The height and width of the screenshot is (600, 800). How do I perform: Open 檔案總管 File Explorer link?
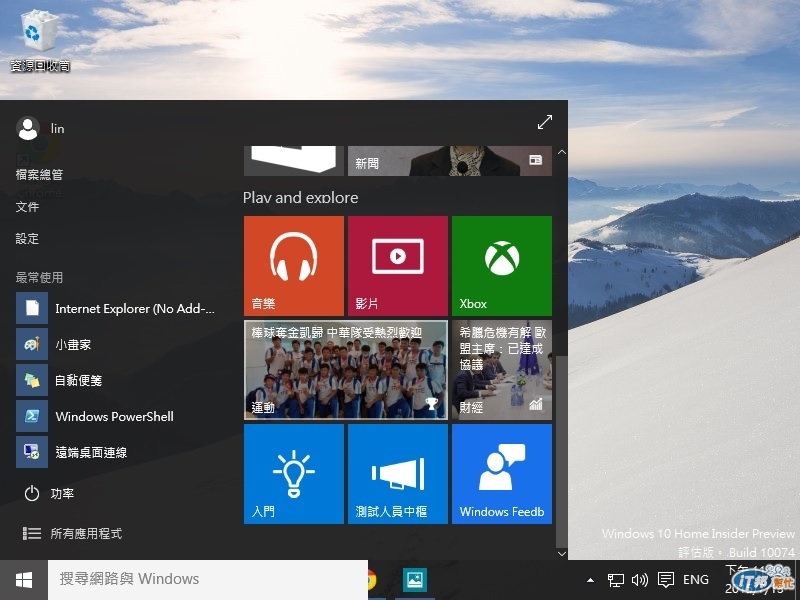point(39,174)
